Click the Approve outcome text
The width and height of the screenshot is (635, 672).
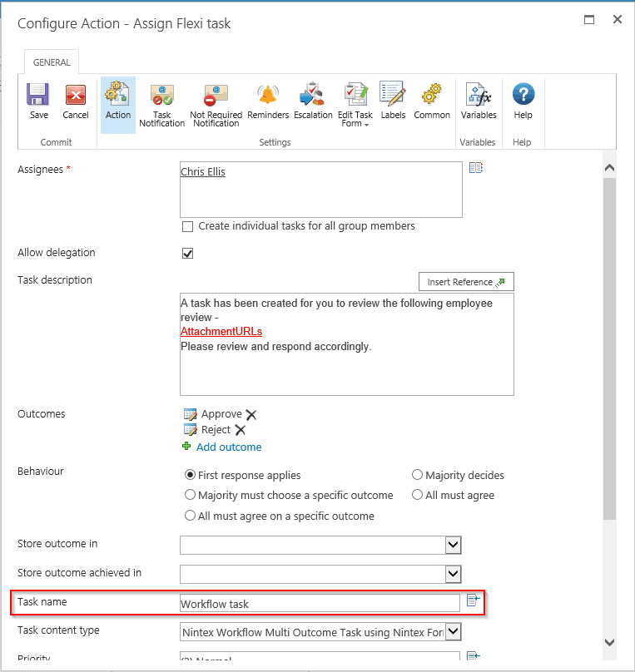(221, 414)
